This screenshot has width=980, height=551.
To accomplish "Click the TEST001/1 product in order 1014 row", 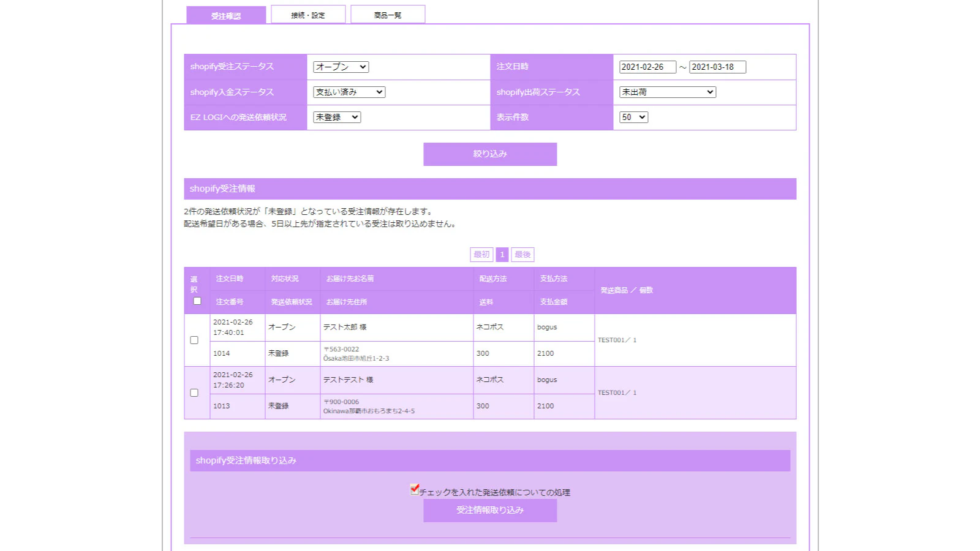I will point(617,340).
